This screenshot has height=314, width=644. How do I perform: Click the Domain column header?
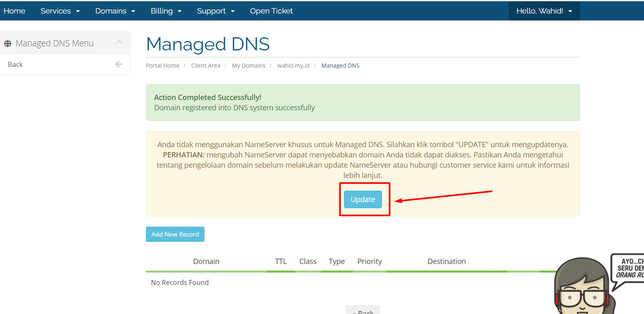206,262
